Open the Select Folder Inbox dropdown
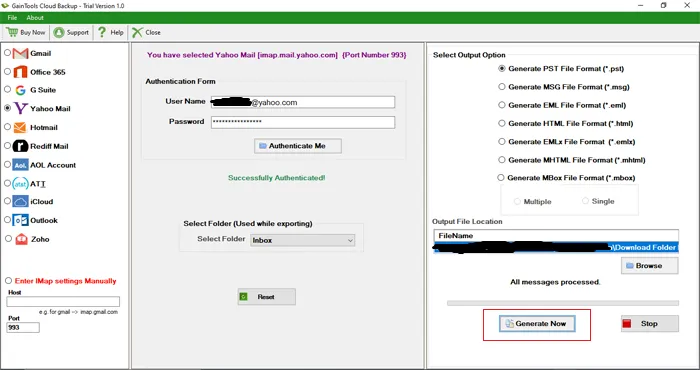Screen dimensions: 700x370 point(303,240)
